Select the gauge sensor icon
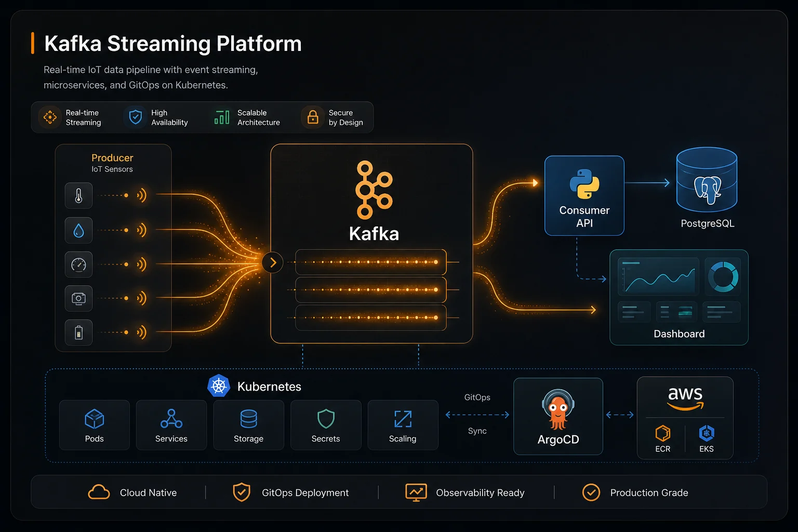Screen dimensions: 798x532 click(78, 264)
